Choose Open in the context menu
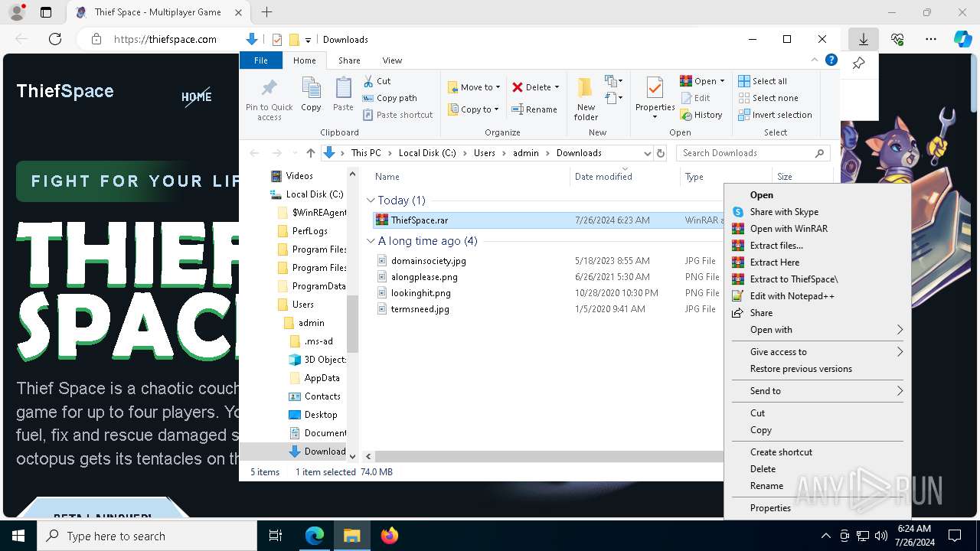Viewport: 980px width, 551px height. tap(817, 195)
